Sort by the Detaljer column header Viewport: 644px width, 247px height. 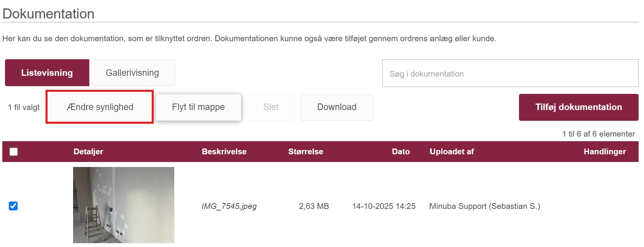point(88,152)
